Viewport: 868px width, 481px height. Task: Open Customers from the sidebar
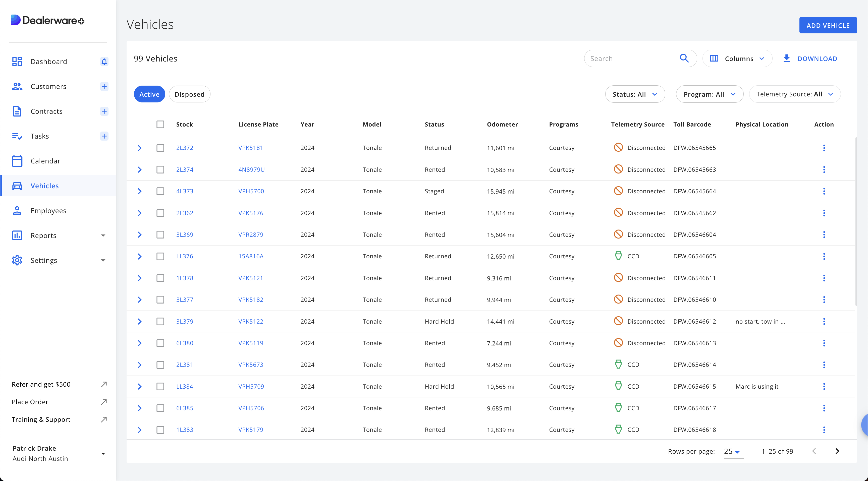coord(48,87)
